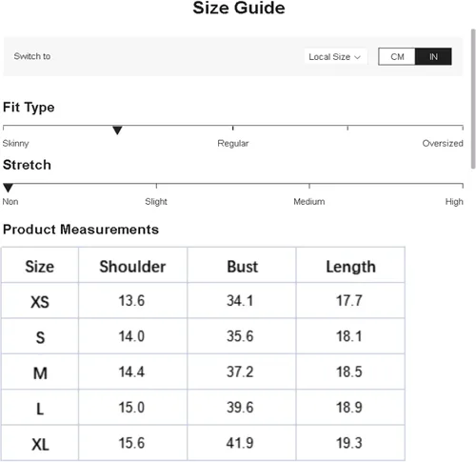This screenshot has height=462, width=476.
Task: Click the Shoulder column header
Action: tap(132, 267)
